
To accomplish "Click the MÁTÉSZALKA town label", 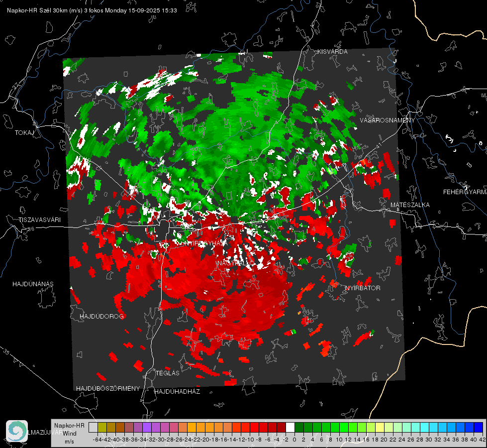I will (410, 205).
